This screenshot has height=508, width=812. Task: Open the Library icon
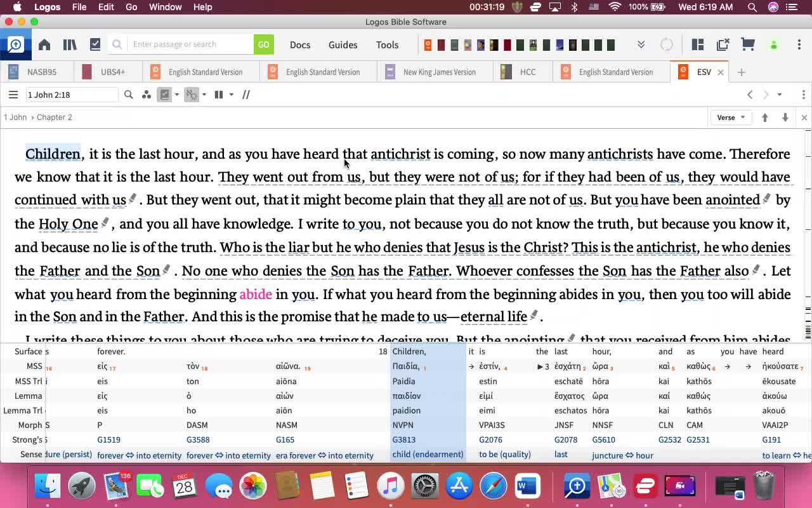pyautogui.click(x=70, y=44)
